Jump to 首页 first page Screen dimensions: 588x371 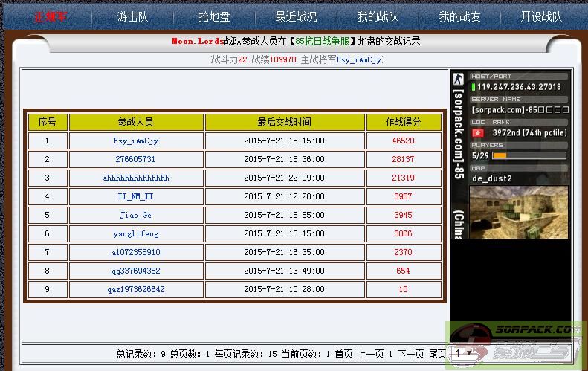(343, 354)
